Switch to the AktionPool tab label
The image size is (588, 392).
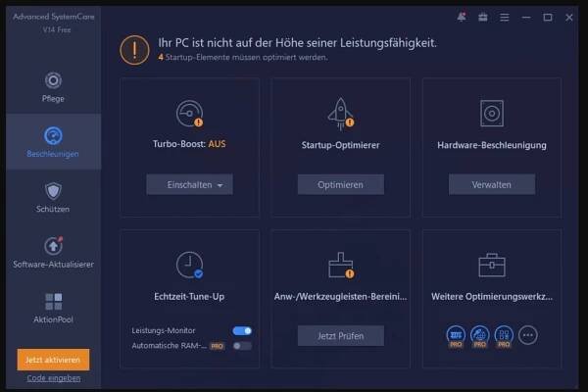coord(53,319)
